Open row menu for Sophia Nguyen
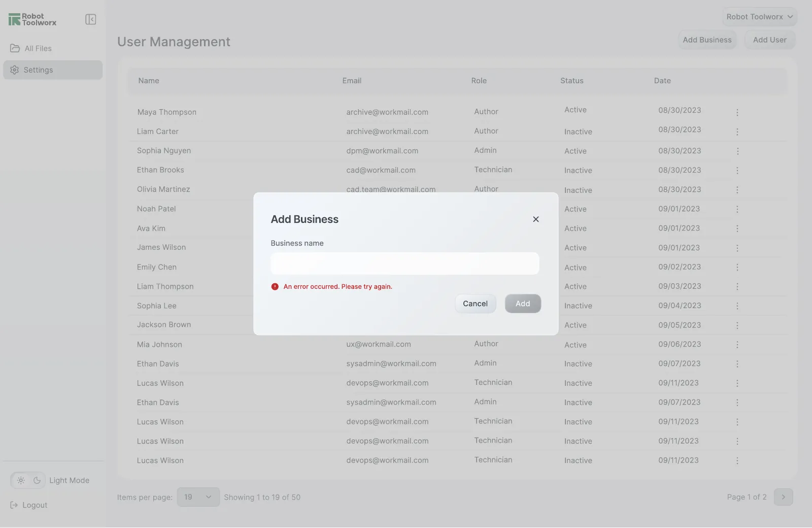The height and width of the screenshot is (528, 812). pos(737,151)
